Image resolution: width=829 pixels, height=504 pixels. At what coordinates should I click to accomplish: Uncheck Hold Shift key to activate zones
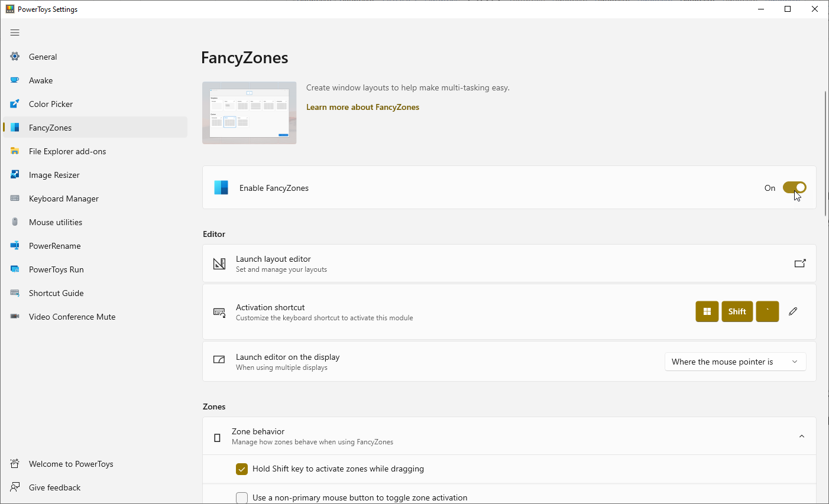(x=241, y=469)
